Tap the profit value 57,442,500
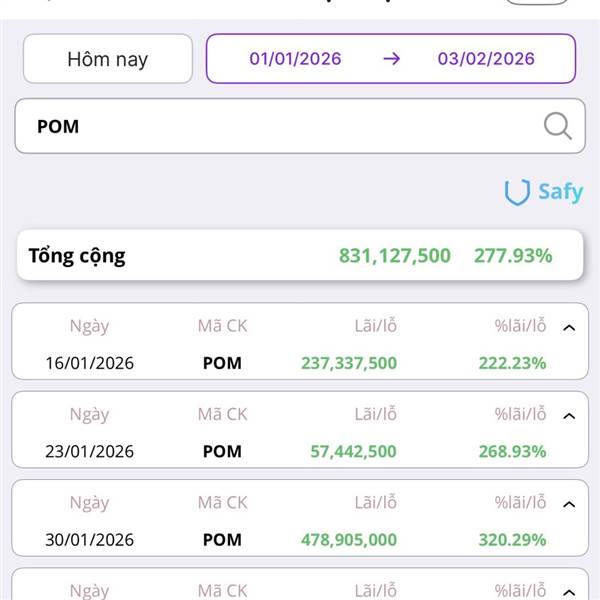This screenshot has height=600, width=600. tap(353, 451)
